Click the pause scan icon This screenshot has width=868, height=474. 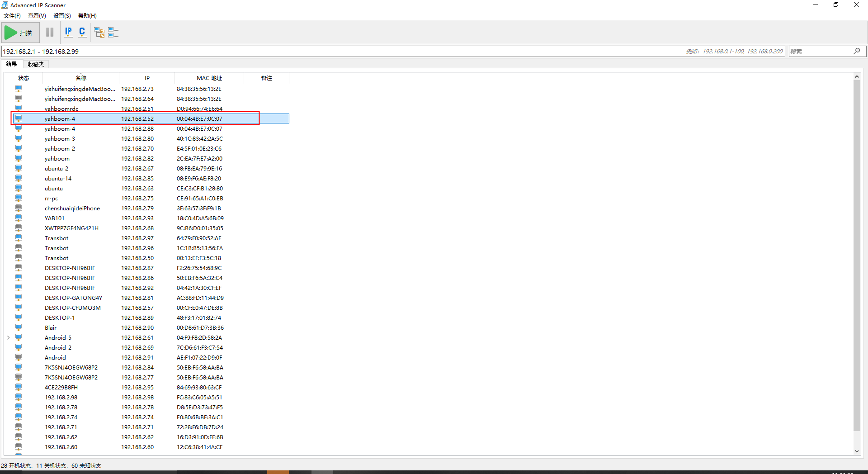(x=50, y=33)
